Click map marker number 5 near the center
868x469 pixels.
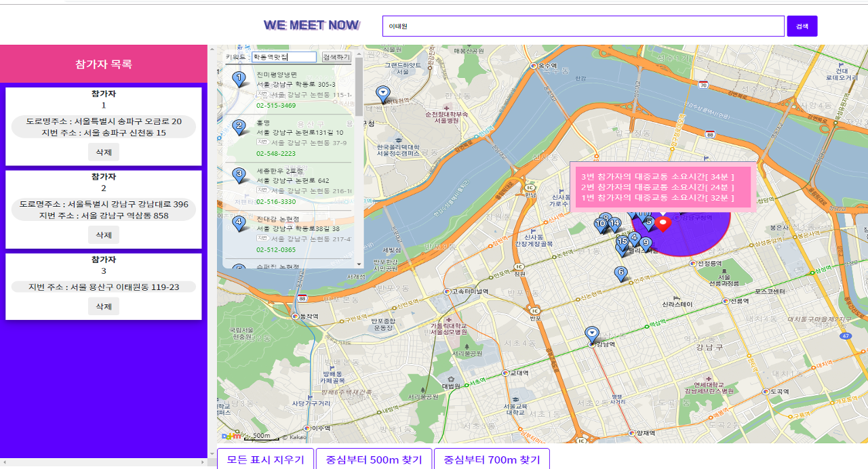pyautogui.click(x=649, y=222)
